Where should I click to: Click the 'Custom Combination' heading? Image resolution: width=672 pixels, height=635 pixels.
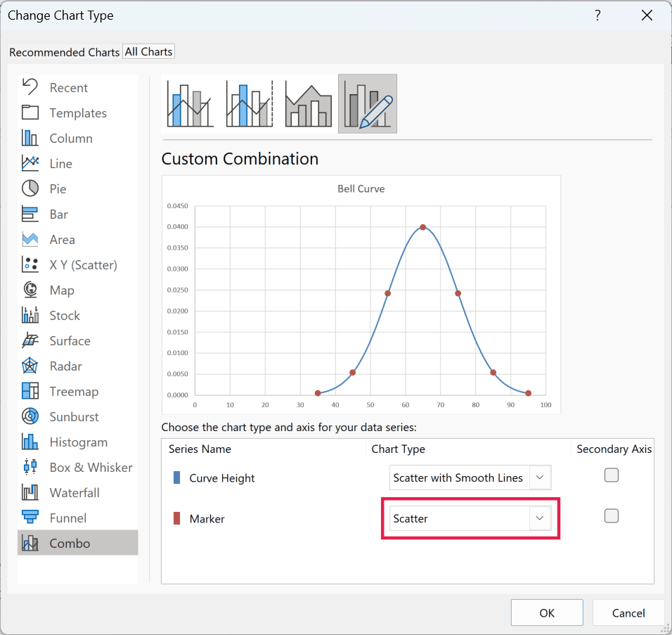240,159
